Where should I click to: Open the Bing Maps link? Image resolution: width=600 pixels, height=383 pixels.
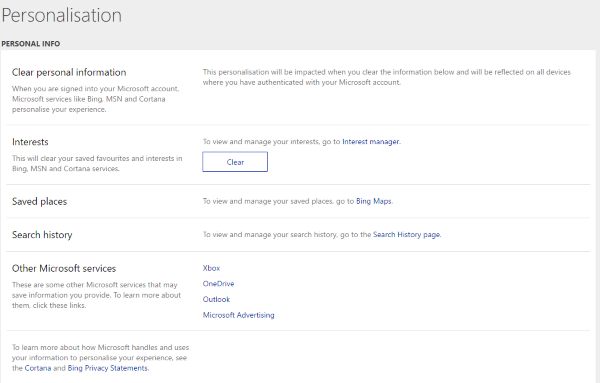coord(374,201)
